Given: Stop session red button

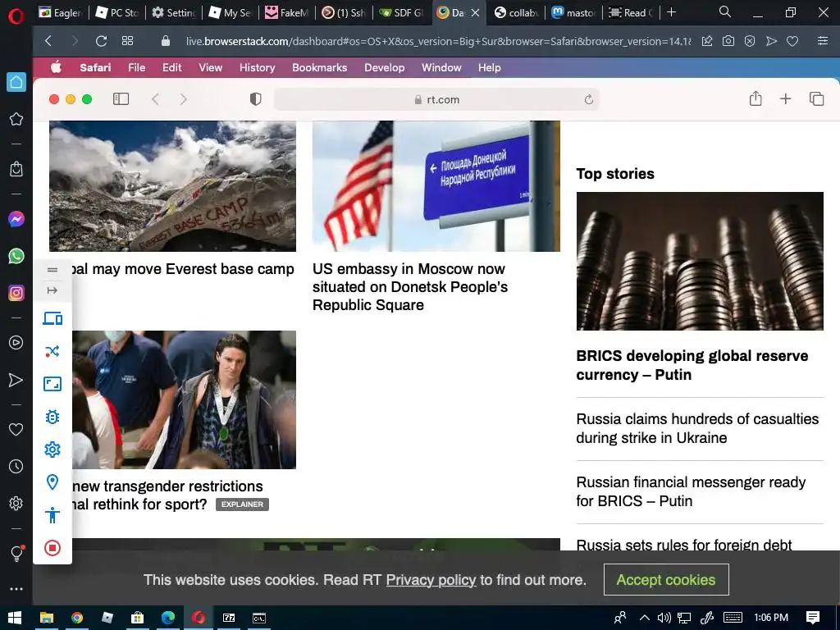Looking at the screenshot, I should click(x=52, y=548).
